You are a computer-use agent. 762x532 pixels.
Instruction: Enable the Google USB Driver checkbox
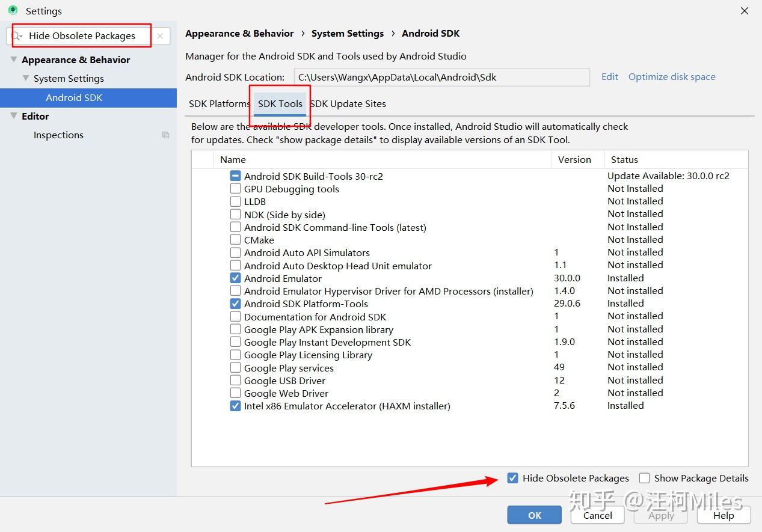(235, 381)
